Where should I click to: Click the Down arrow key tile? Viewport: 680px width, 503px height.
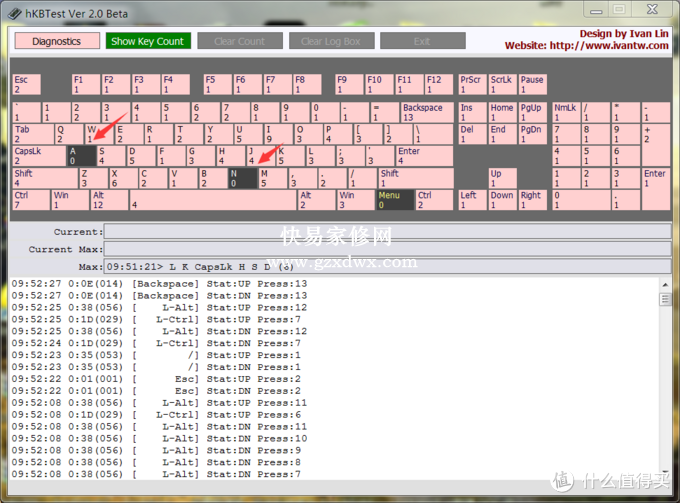(x=503, y=200)
